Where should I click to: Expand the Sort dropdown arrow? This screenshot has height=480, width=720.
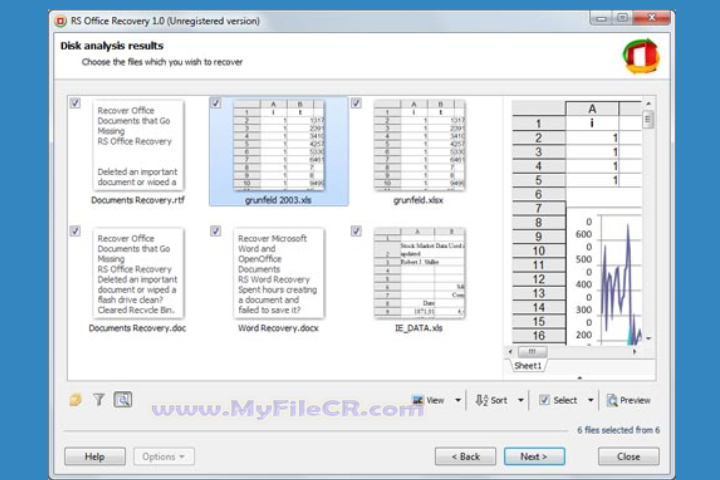click(x=521, y=401)
